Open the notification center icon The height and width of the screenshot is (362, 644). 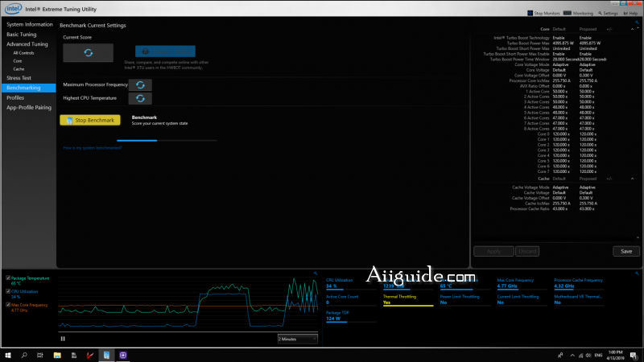coord(634,356)
